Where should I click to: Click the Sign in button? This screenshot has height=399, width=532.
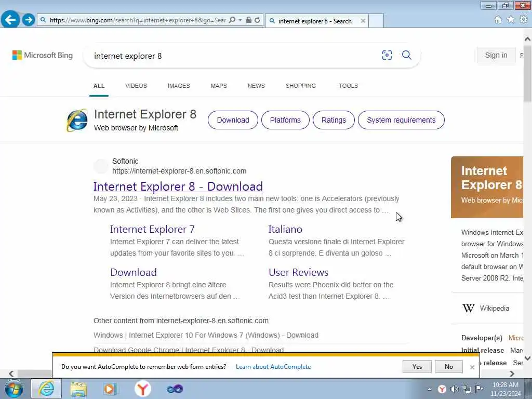[x=496, y=55]
